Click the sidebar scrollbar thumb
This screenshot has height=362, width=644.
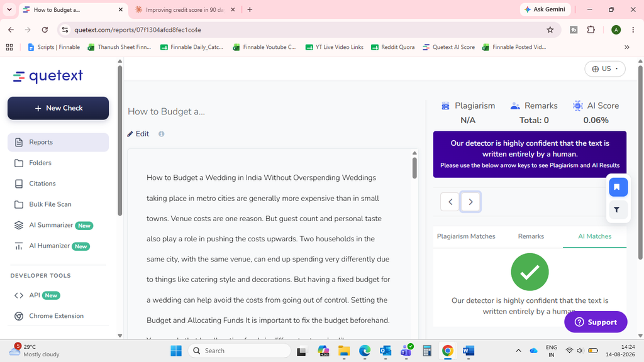coord(120,140)
